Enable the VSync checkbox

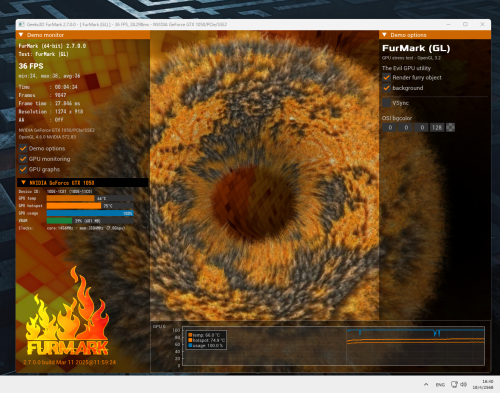pyautogui.click(x=386, y=103)
